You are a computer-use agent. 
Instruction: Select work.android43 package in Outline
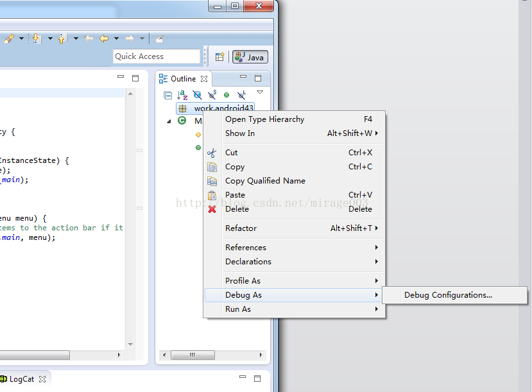pos(216,108)
